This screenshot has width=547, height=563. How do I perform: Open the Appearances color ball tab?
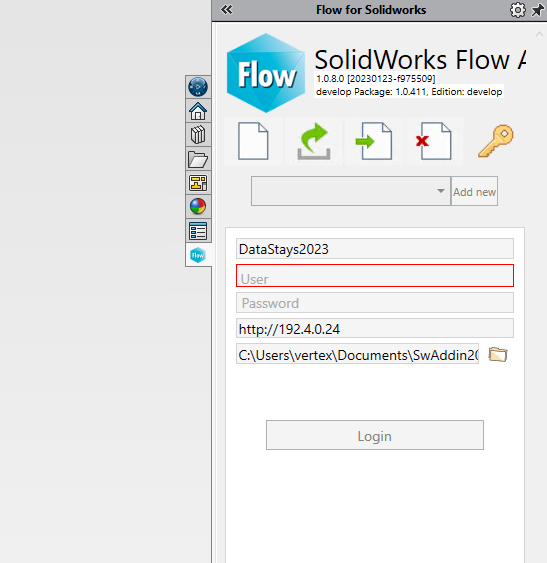click(198, 207)
